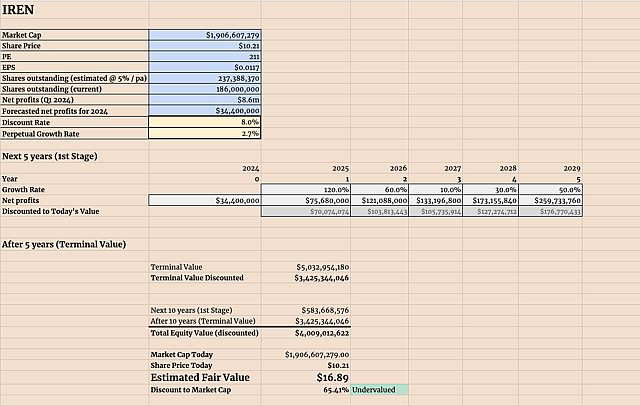Click Next 10 years value $583,668,576
This screenshot has width=640, height=406.
[x=325, y=311]
